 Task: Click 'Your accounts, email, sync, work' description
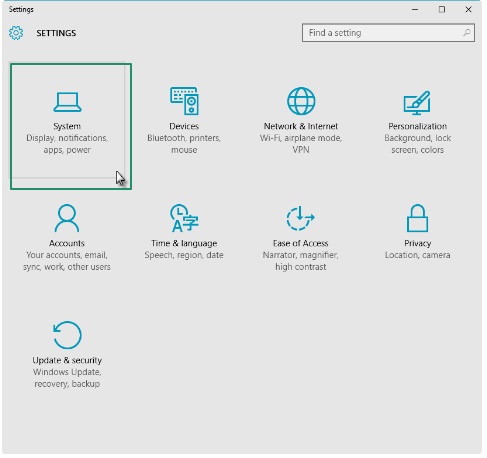[67, 261]
